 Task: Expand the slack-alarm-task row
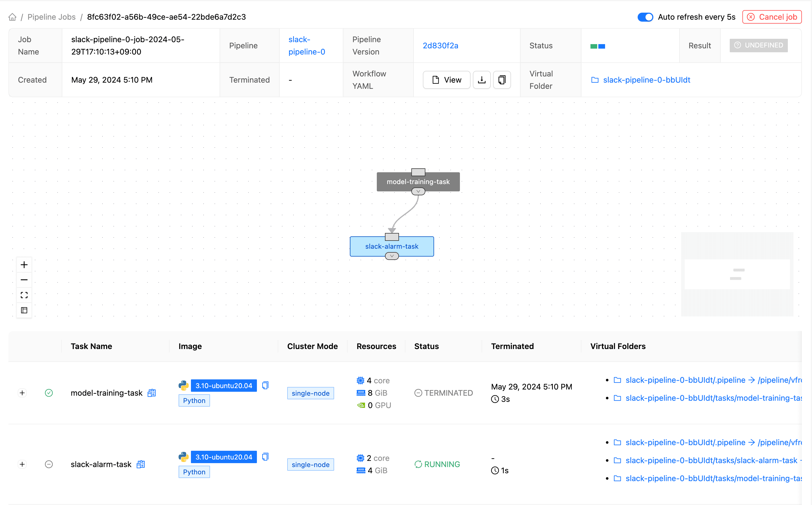tap(22, 464)
